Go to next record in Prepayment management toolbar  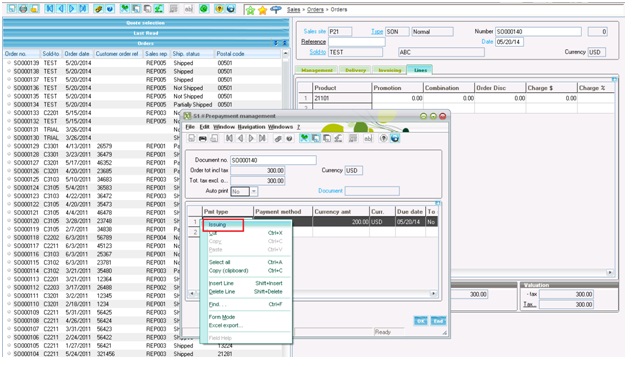251,138
